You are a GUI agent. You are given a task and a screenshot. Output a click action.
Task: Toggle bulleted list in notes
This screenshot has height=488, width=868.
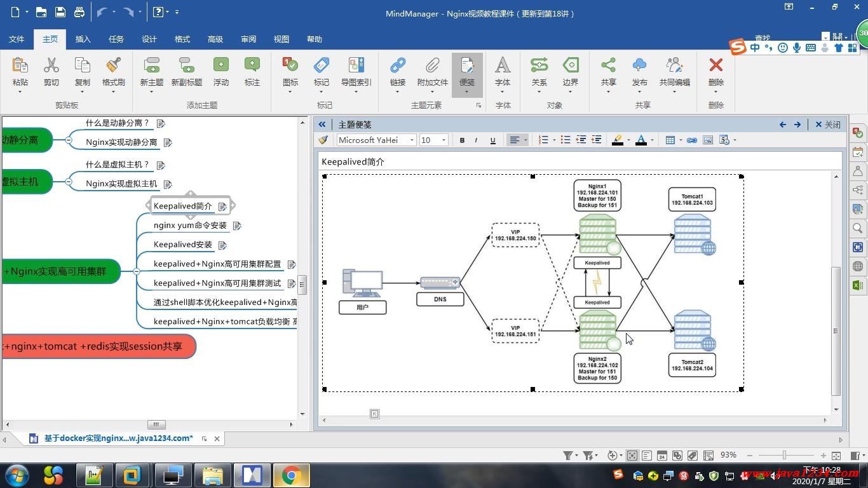pos(565,140)
